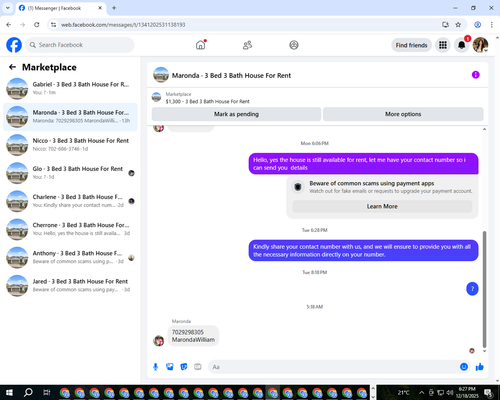Click the volume icon in system tray

tap(450, 393)
